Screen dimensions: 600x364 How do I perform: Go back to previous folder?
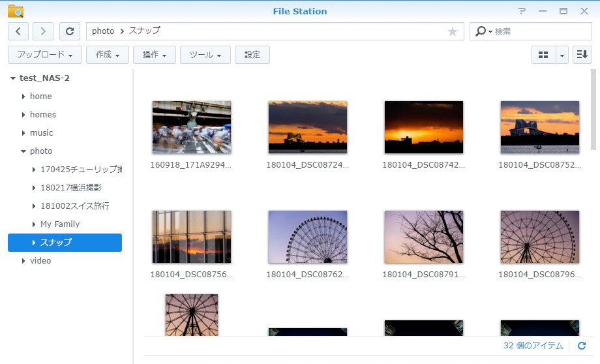click(18, 31)
